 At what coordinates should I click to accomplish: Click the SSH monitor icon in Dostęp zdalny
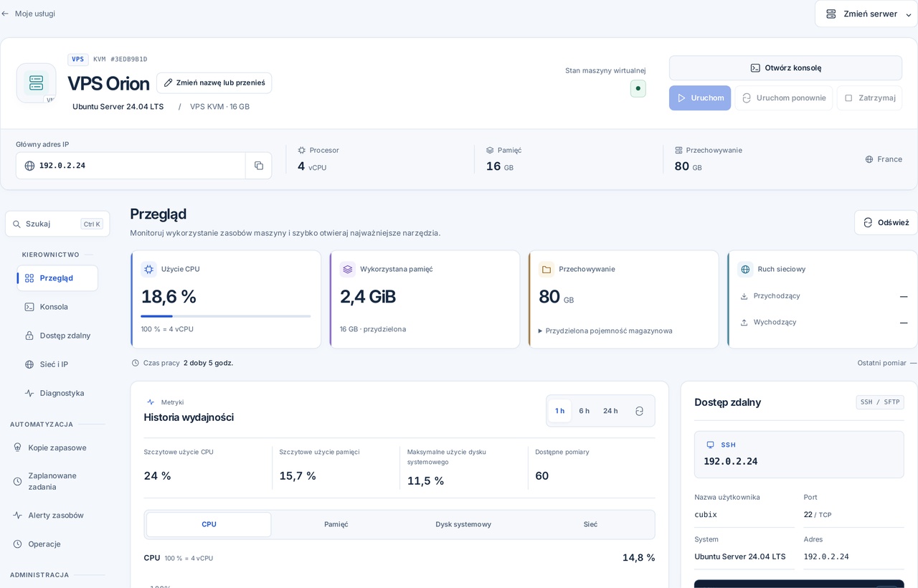(x=711, y=445)
